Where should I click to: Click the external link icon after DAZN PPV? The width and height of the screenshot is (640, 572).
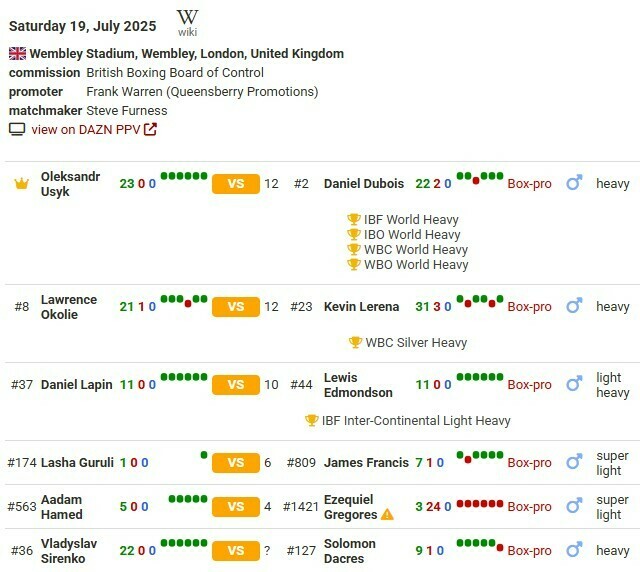151,129
